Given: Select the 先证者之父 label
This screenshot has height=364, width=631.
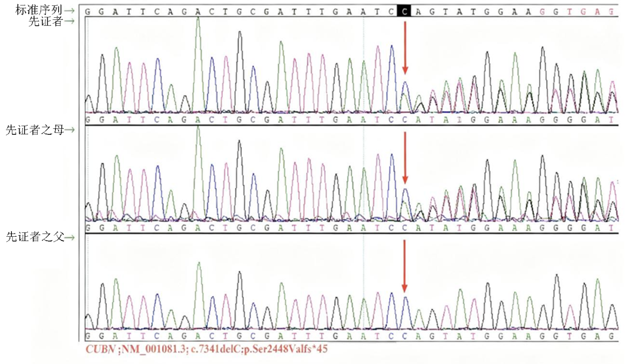Looking at the screenshot, I should (34, 237).
